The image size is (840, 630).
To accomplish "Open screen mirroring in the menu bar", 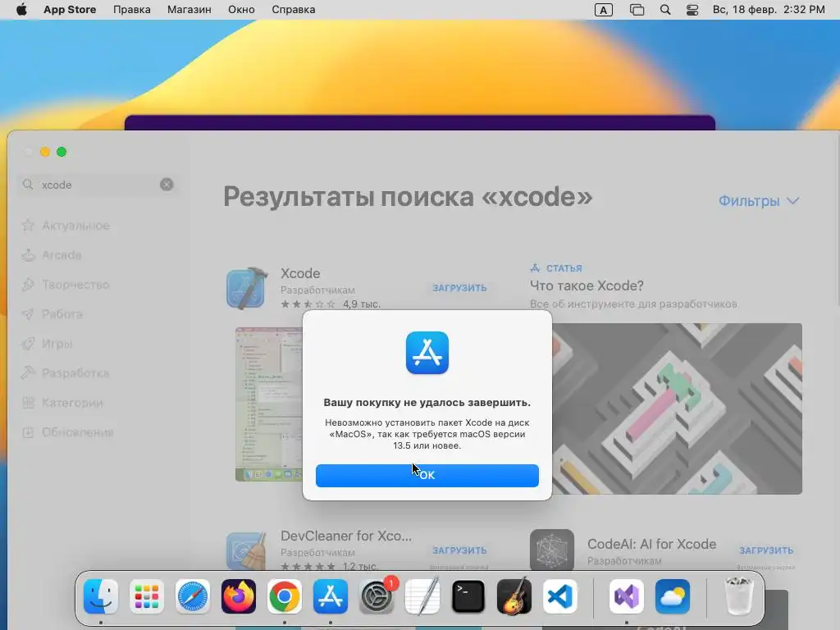I will point(637,10).
